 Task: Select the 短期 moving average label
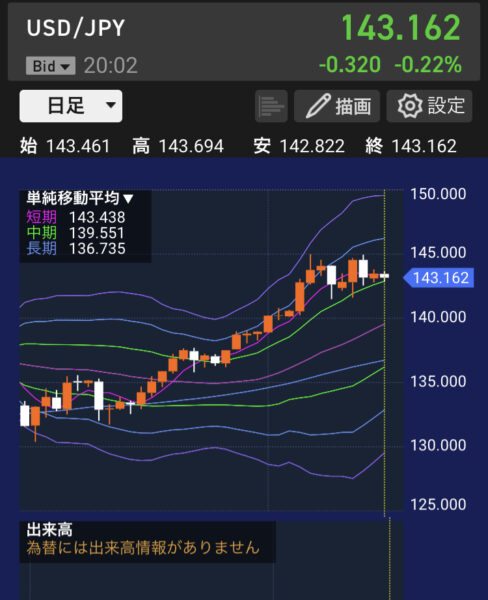41,217
